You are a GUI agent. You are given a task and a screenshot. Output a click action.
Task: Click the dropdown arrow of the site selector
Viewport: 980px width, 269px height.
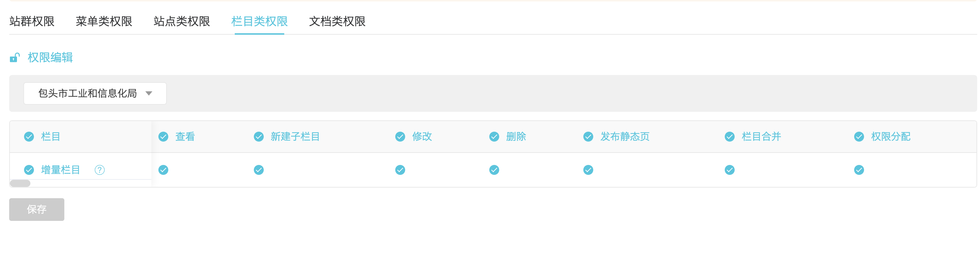pos(149,93)
